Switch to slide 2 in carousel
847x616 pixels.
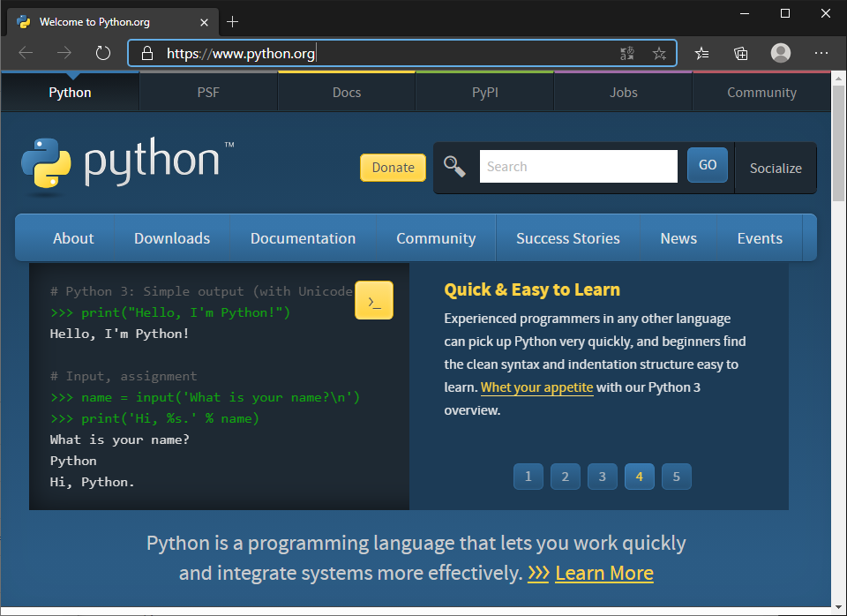(x=565, y=477)
